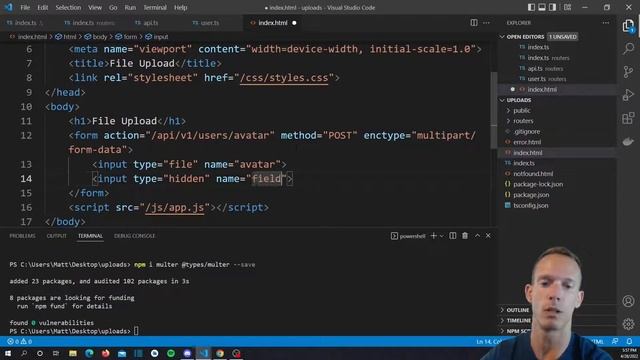Toggle Secondary Side Bar layout button

coord(552,7)
